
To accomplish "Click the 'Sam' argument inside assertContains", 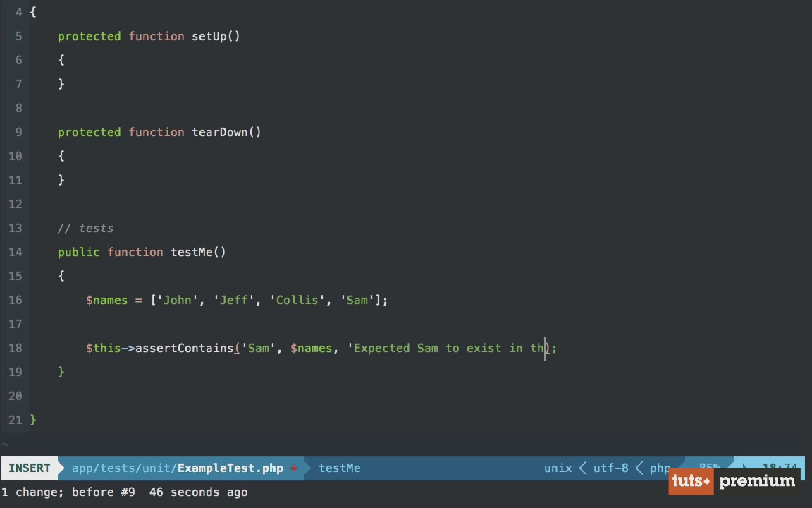I will click(259, 348).
